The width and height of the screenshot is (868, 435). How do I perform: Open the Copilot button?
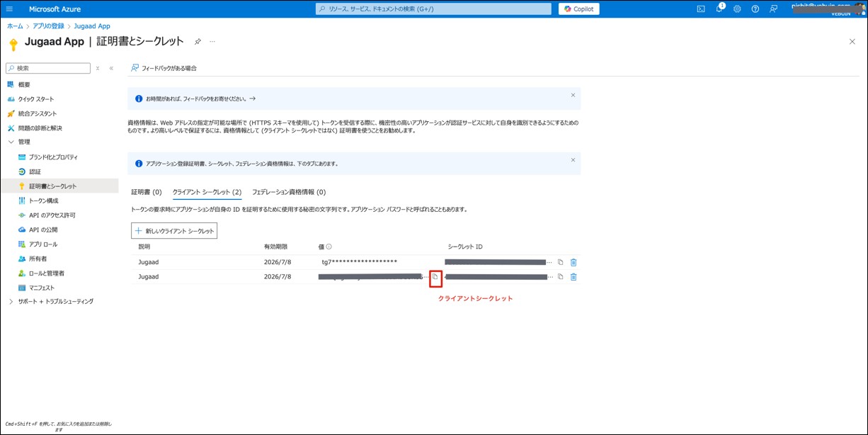point(579,9)
